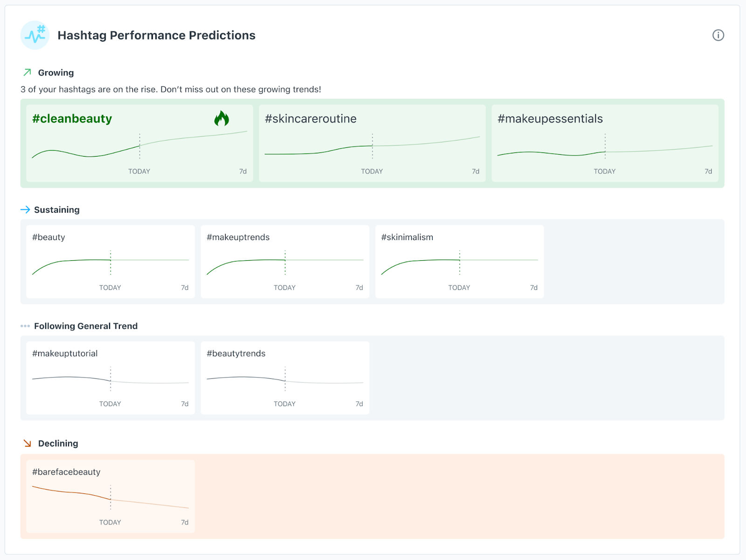Image resolution: width=746 pixels, height=560 pixels.
Task: Click the dots icon beside Following General Trend
Action: 25,326
